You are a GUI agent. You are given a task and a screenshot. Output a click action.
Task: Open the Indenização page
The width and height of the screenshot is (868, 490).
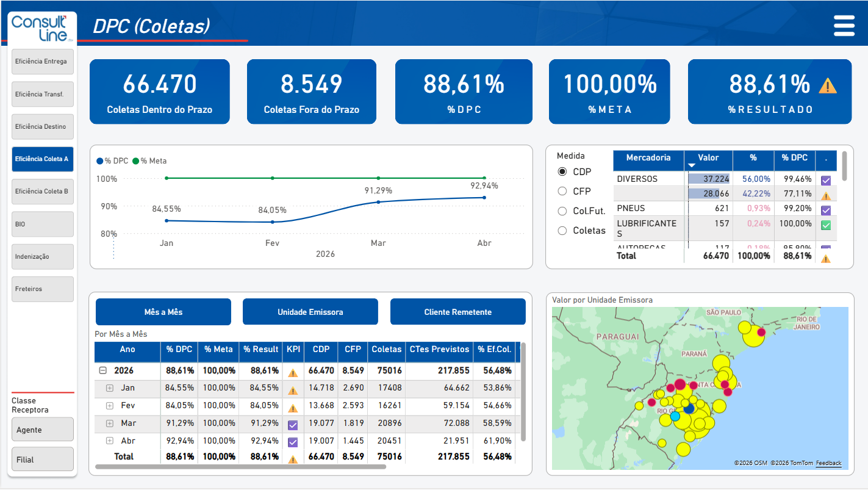(x=43, y=257)
